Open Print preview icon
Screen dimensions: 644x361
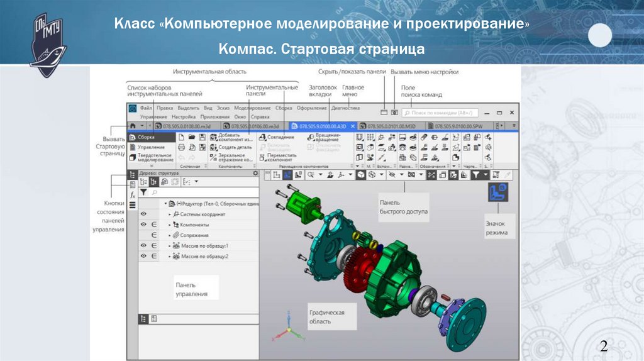click(192, 147)
